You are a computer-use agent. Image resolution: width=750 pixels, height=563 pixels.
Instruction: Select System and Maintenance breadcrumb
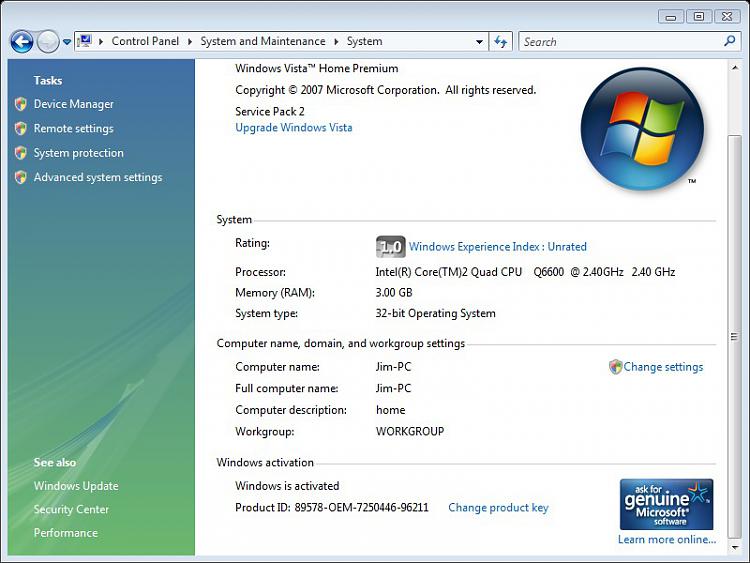point(263,41)
